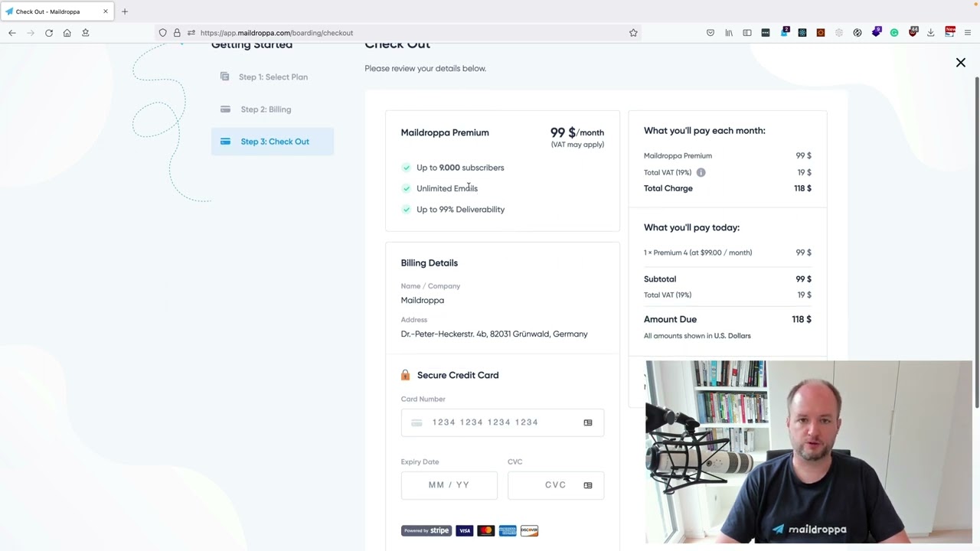Focus the Card Number input field
The height and width of the screenshot is (551, 980).
click(502, 422)
